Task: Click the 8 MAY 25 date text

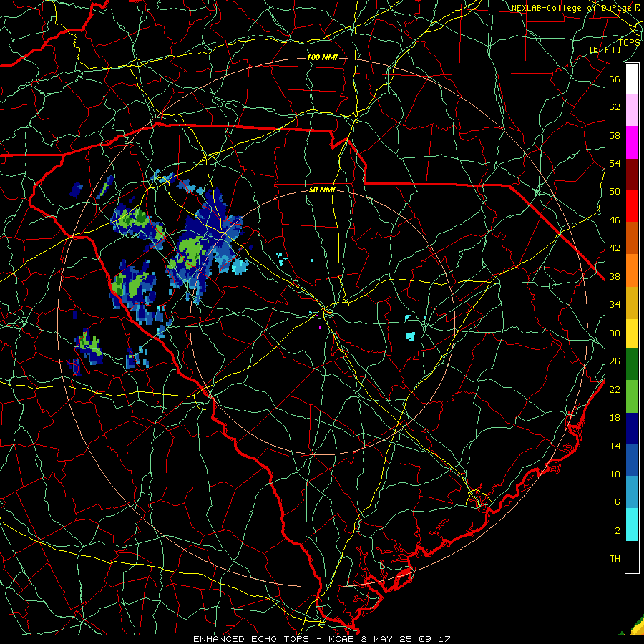Action: [386, 639]
